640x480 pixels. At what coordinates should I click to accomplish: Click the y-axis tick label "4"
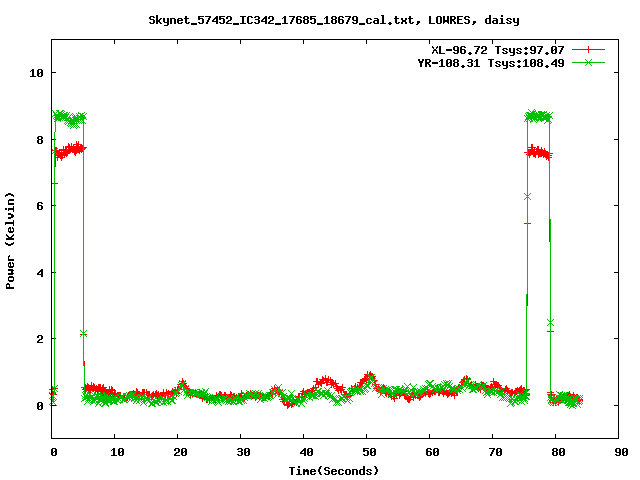pos(40,273)
